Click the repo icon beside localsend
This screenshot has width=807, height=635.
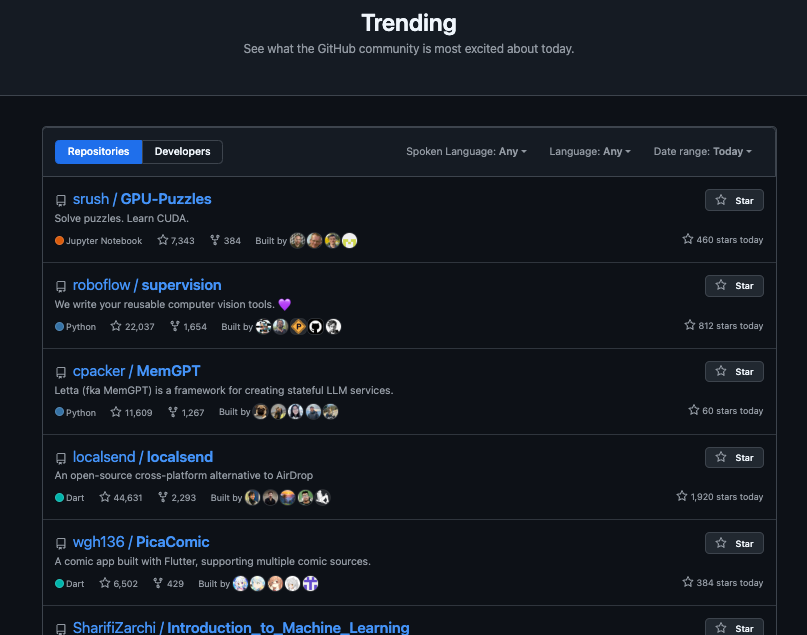tap(61, 458)
